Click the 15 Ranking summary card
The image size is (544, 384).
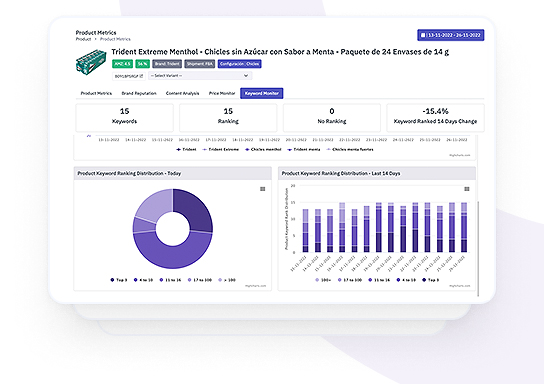coord(228,118)
